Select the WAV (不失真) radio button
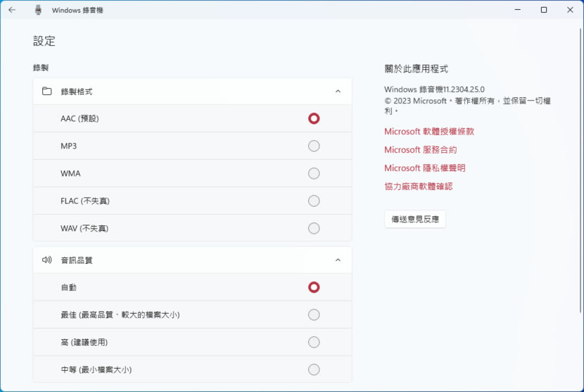Image resolution: width=584 pixels, height=392 pixels. pyautogui.click(x=314, y=229)
